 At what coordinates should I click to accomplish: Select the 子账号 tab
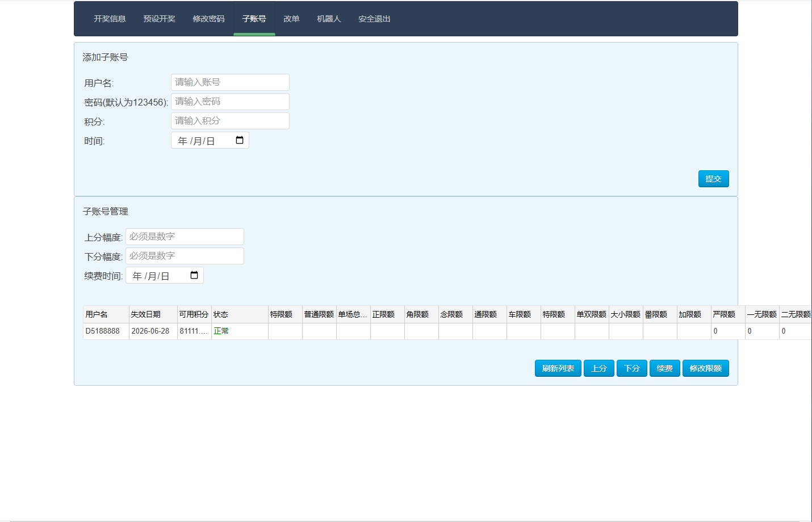[x=254, y=19]
